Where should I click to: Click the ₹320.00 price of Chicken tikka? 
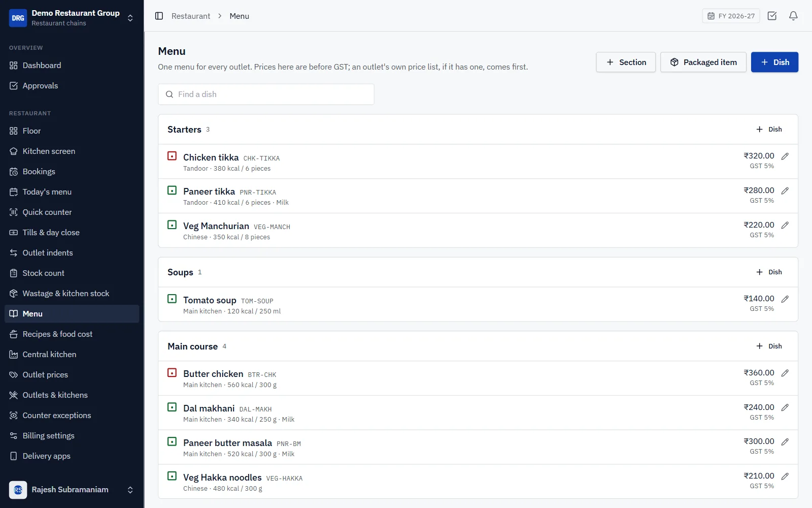click(759, 156)
